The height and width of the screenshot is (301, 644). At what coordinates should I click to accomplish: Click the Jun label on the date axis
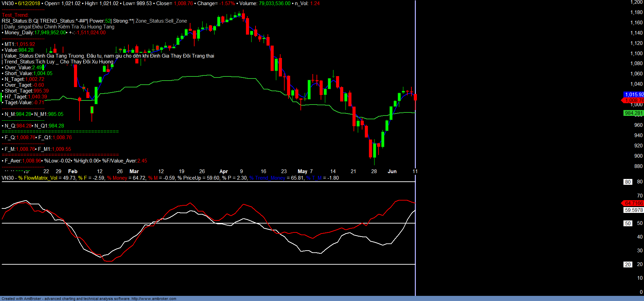[x=392, y=171]
